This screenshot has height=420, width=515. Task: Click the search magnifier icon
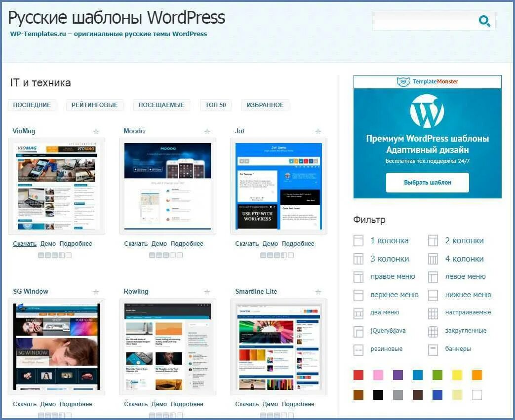pyautogui.click(x=484, y=21)
